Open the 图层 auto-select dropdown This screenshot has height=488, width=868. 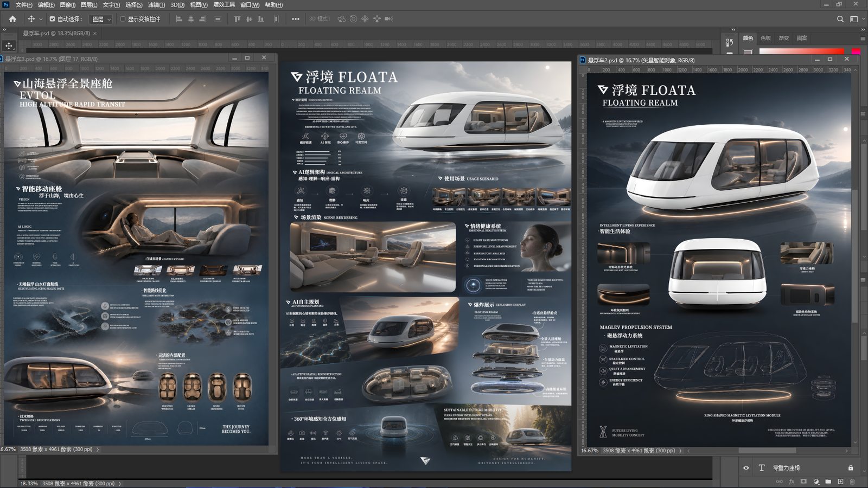click(101, 19)
